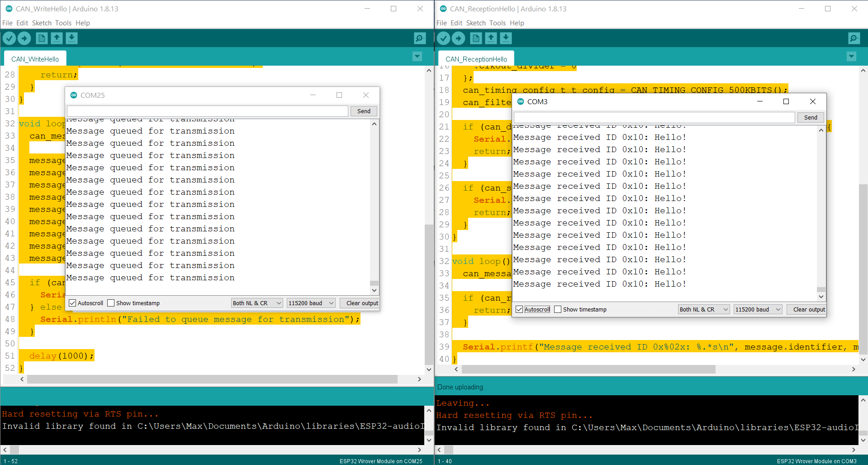This screenshot has width=868, height=465.
Task: Click New sketch icon in CAN_WriteHello window
Action: pyautogui.click(x=42, y=38)
